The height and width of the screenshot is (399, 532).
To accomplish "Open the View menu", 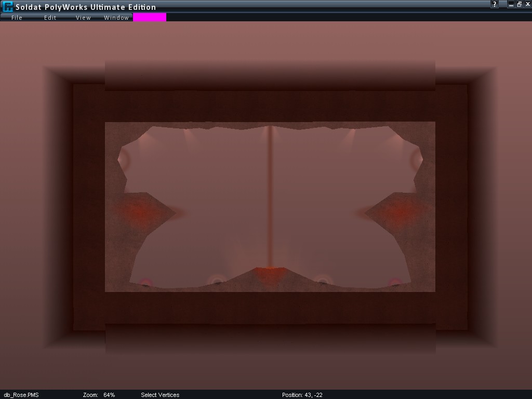I will click(x=83, y=18).
